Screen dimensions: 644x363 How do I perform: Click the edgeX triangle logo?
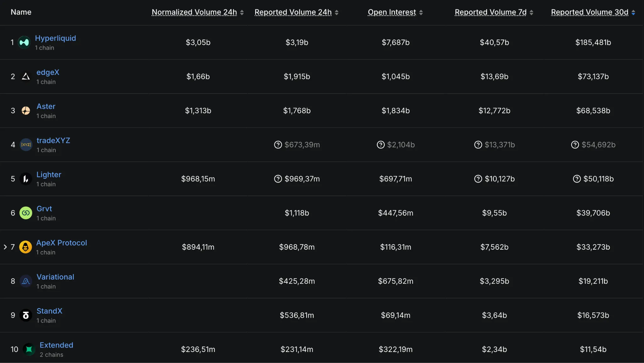(x=25, y=76)
